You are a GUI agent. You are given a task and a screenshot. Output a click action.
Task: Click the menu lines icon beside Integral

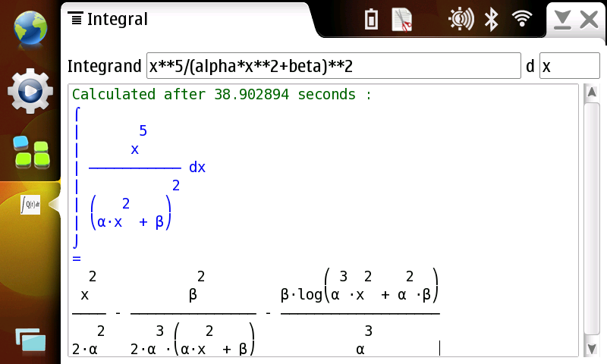[x=75, y=20]
